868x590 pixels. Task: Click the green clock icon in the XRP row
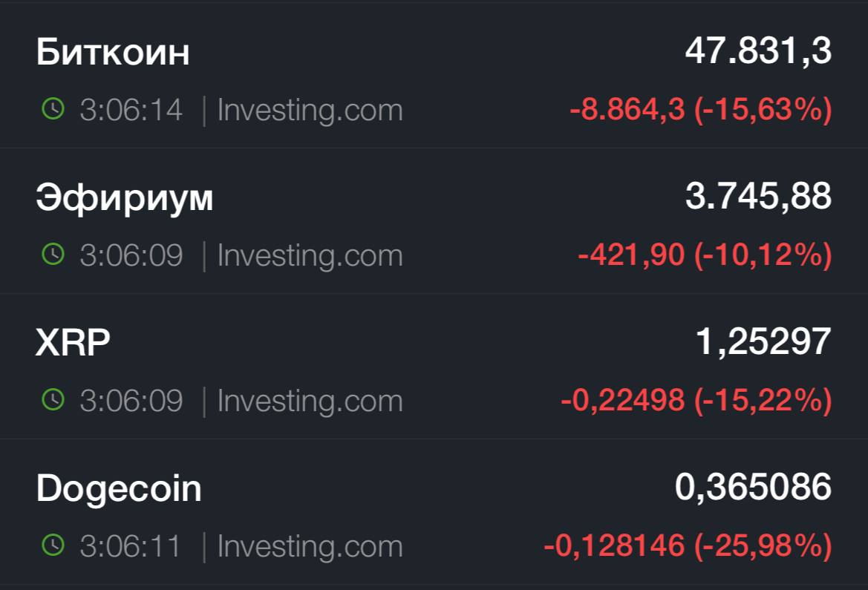[x=53, y=399]
